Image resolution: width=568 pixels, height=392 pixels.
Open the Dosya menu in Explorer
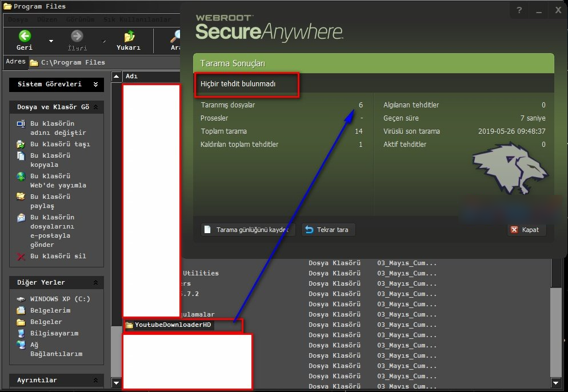tap(18, 19)
